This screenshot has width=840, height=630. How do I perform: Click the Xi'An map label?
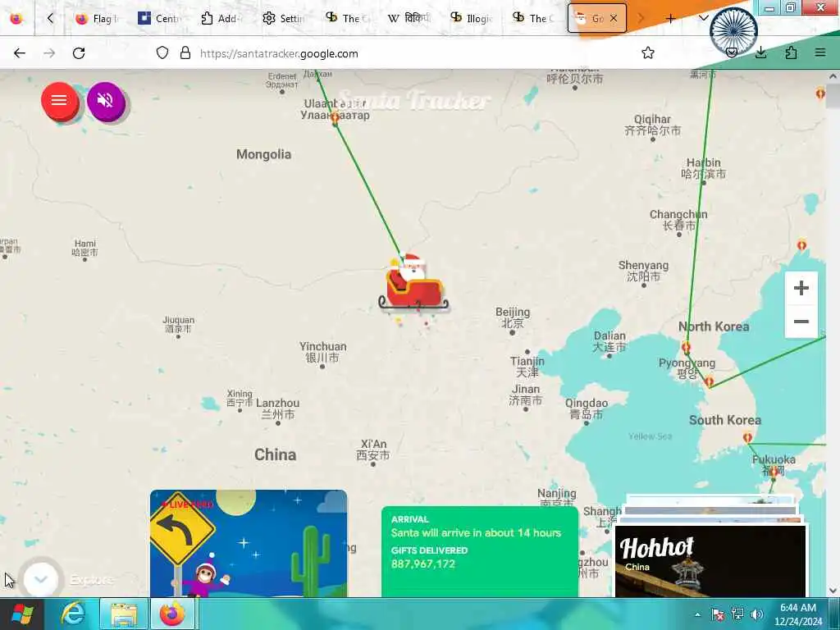coord(373,450)
